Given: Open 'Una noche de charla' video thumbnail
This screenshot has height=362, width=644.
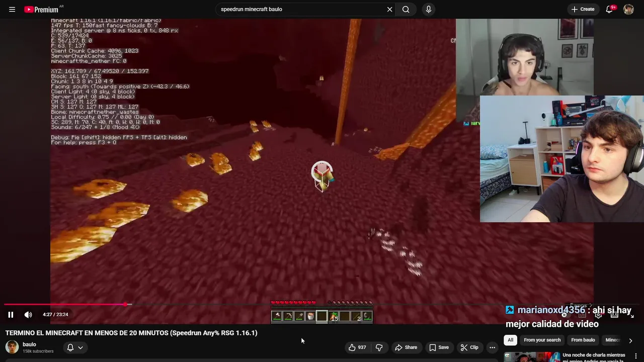Looking at the screenshot, I should tap(532, 356).
